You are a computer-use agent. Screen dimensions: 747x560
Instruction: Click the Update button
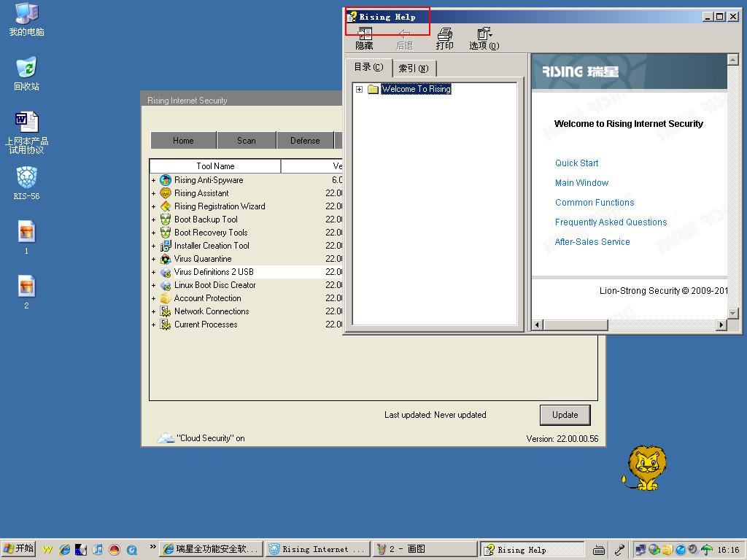coord(565,415)
